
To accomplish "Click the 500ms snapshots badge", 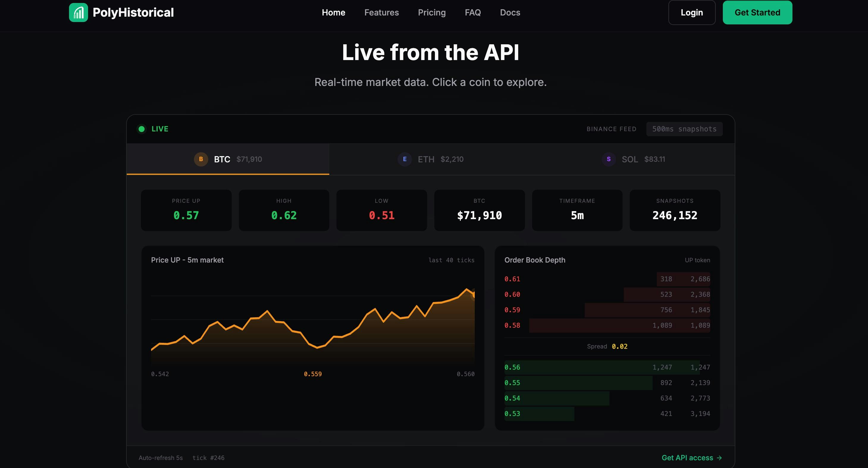I will tap(684, 129).
